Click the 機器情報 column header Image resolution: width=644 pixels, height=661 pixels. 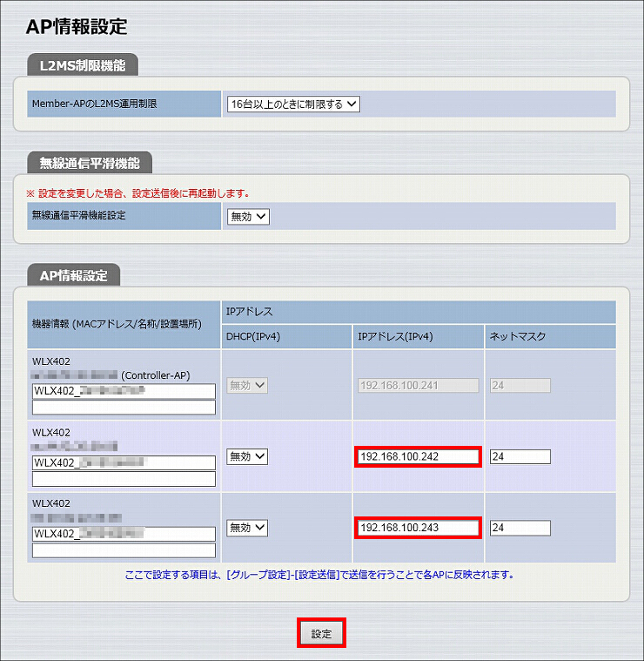124,324
